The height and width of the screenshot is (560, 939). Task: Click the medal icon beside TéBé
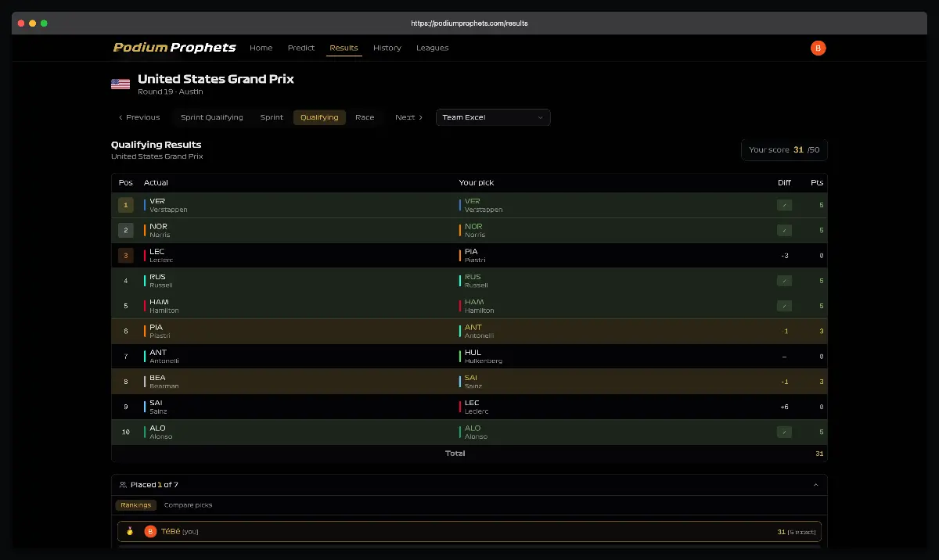pyautogui.click(x=129, y=531)
